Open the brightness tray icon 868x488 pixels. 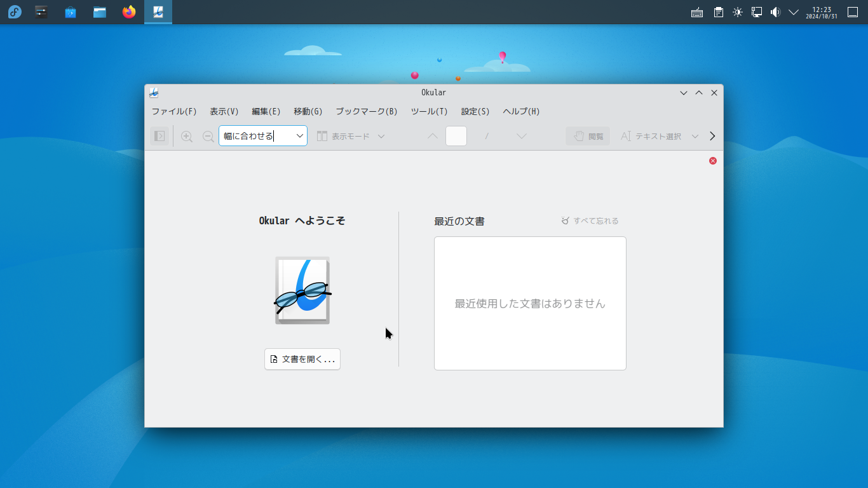click(x=738, y=12)
